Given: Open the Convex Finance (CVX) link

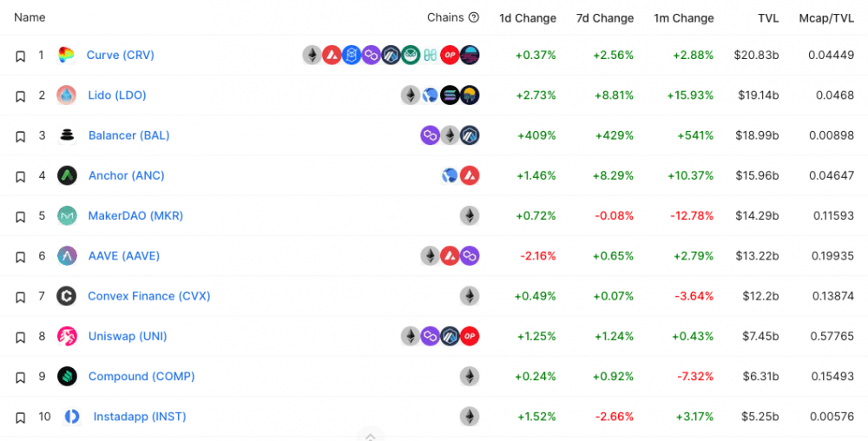Looking at the screenshot, I should point(149,296).
